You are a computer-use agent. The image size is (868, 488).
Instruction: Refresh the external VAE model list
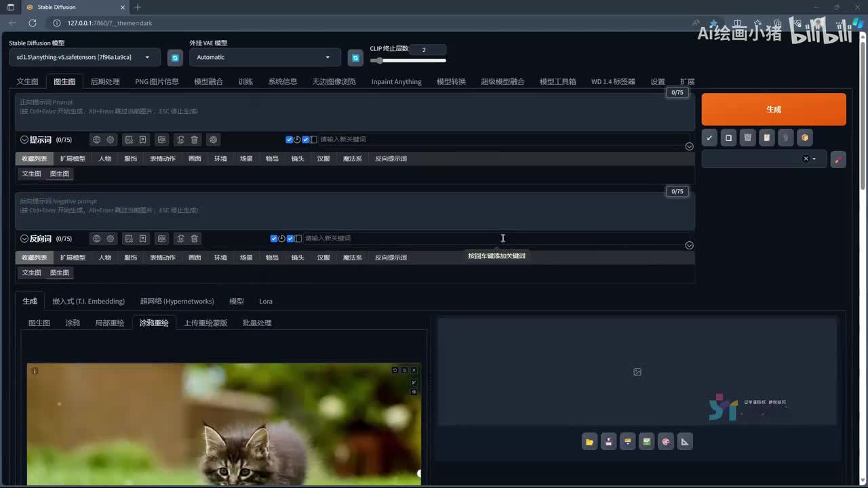pyautogui.click(x=355, y=58)
